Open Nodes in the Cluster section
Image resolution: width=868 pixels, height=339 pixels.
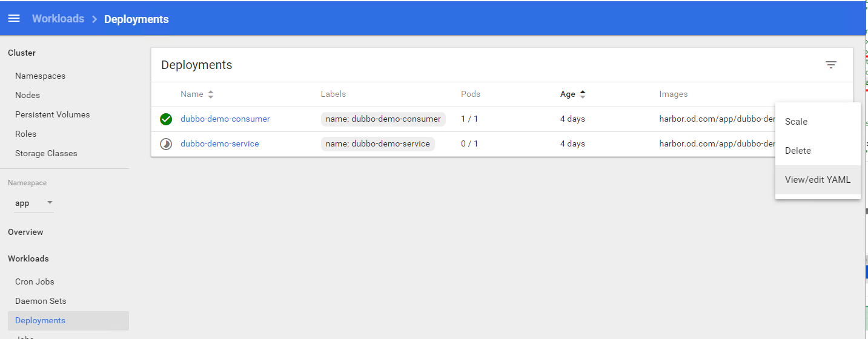[27, 96]
